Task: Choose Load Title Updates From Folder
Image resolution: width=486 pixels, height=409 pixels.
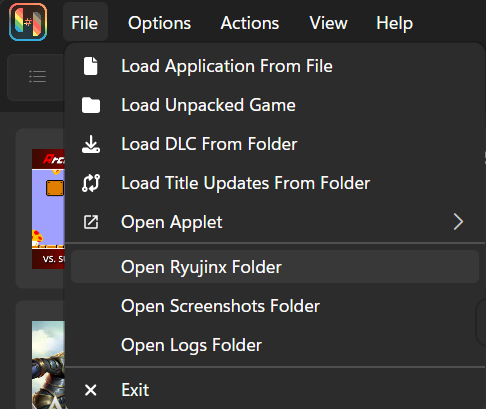Action: point(275,183)
